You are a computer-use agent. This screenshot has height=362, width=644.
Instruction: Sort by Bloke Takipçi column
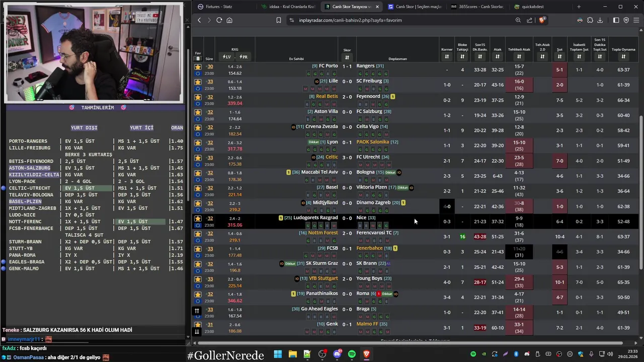point(462,57)
